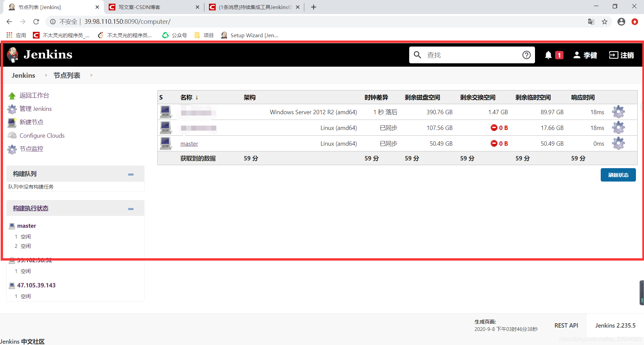The width and height of the screenshot is (644, 345).
Task: Open the 节点监控 link
Action: click(x=32, y=149)
